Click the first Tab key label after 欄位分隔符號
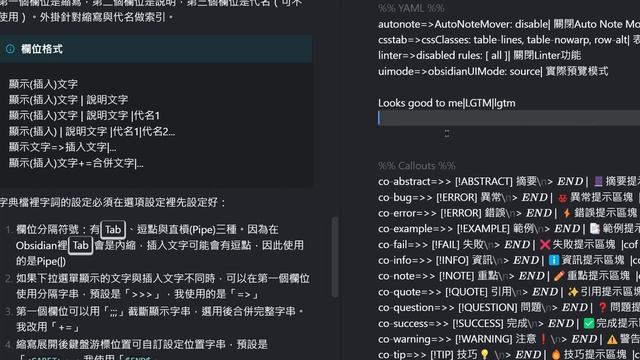The width and height of the screenshot is (640, 360). click(x=113, y=229)
